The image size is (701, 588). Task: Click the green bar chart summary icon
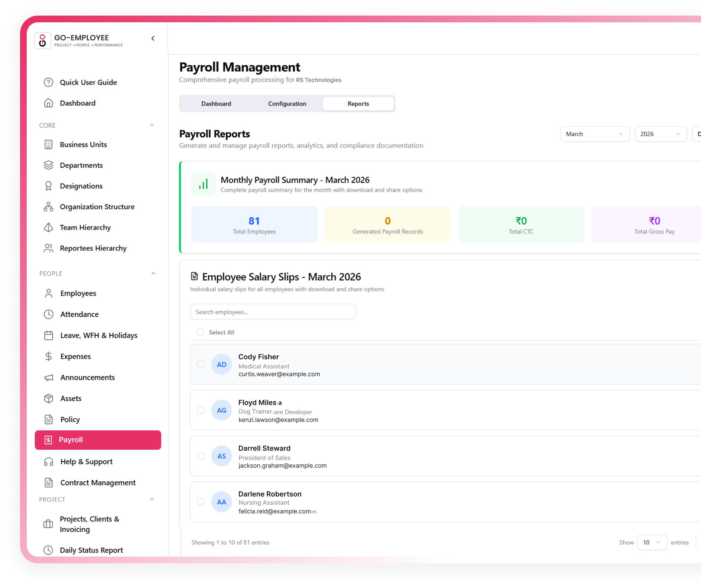coord(203,184)
